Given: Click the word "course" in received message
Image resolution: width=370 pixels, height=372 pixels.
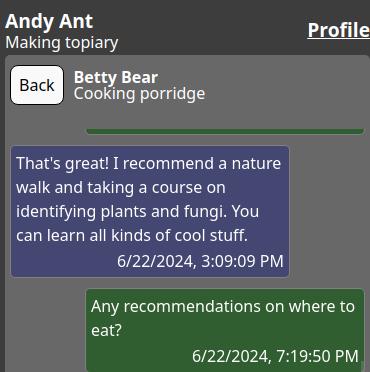Looking at the screenshot, I should (x=177, y=188).
